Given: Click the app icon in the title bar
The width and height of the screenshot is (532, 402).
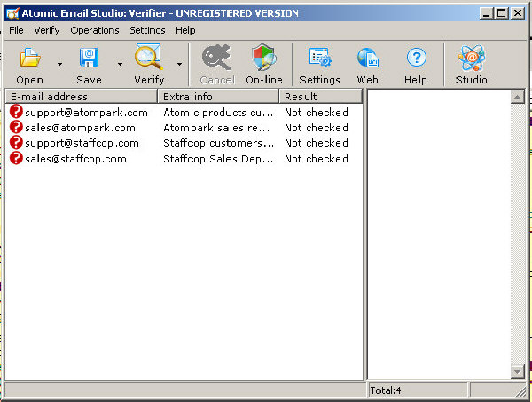Looking at the screenshot, I should point(12,13).
